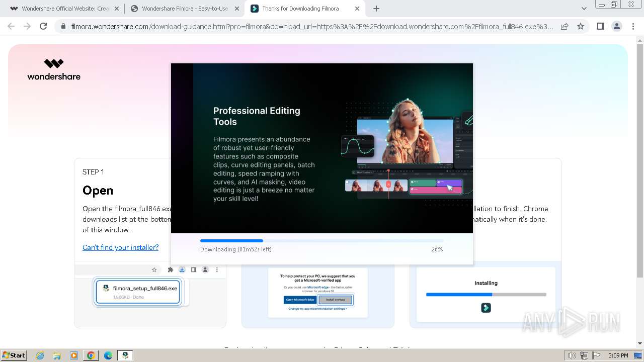This screenshot has height=362, width=644.
Task: Select Filmora installer in taskbar
Action: tap(125, 355)
